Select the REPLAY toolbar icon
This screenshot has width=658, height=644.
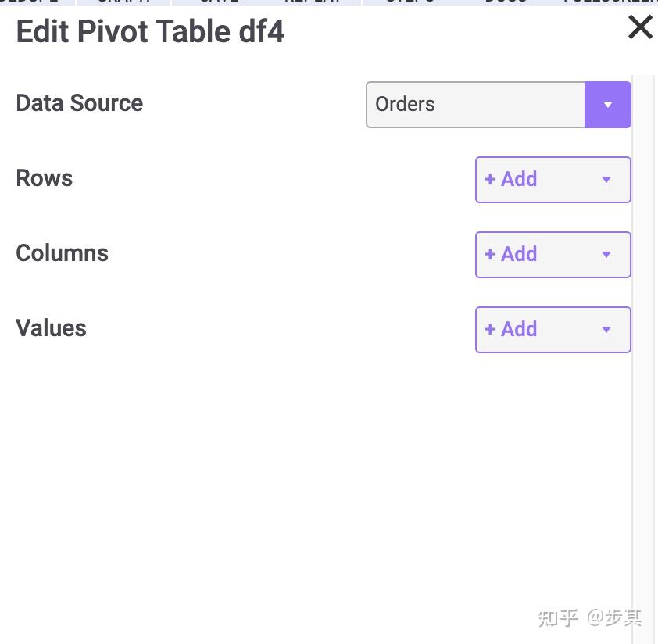click(x=312, y=2)
